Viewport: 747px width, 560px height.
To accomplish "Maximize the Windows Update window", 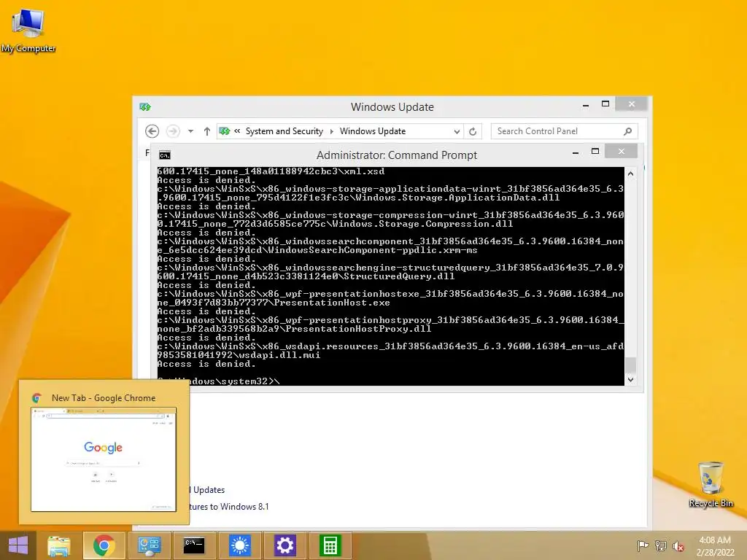I will (605, 104).
